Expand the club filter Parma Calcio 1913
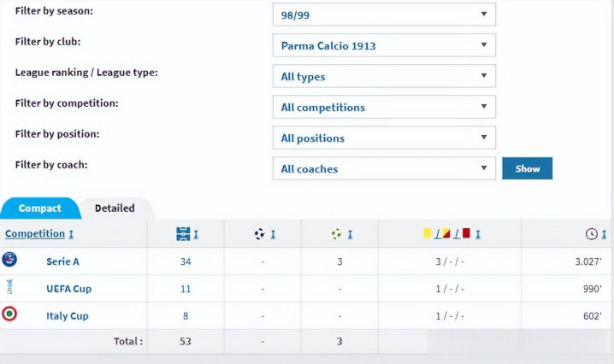614x364 pixels. [383, 45]
